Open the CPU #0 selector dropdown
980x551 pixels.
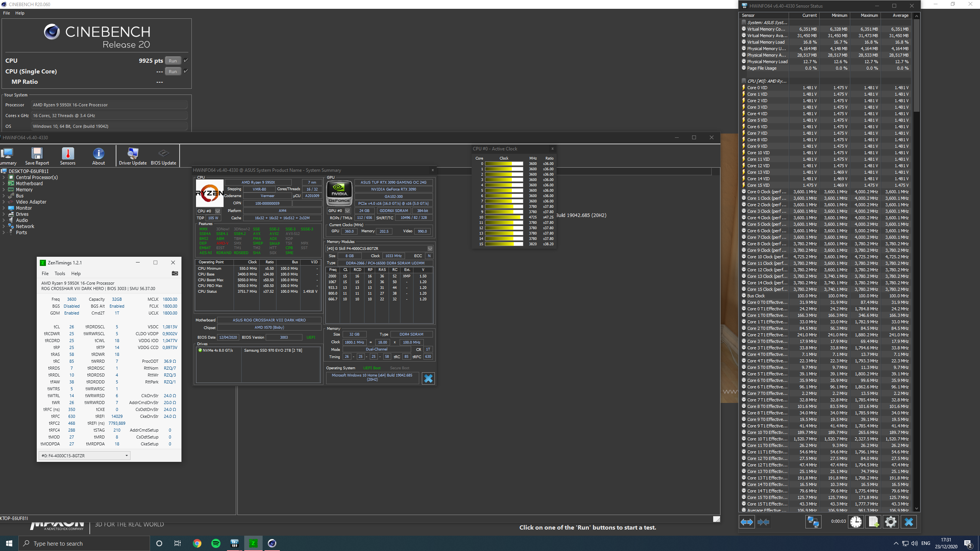217,211
